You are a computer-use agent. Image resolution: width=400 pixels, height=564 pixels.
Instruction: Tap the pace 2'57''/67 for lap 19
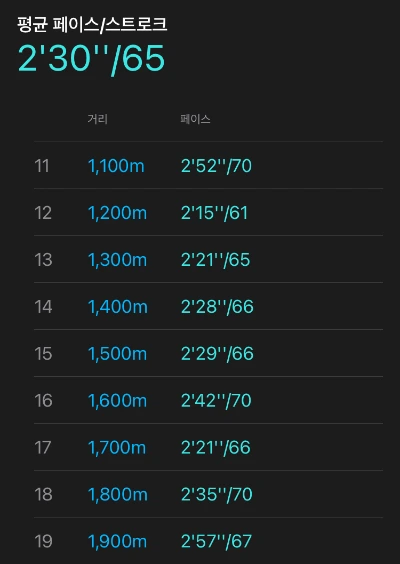(x=216, y=542)
